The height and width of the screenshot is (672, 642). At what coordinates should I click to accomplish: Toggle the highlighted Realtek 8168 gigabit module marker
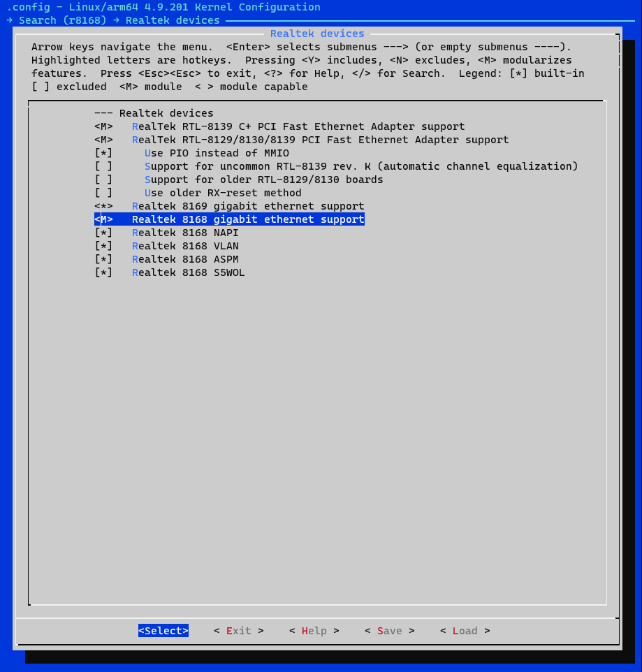103,219
